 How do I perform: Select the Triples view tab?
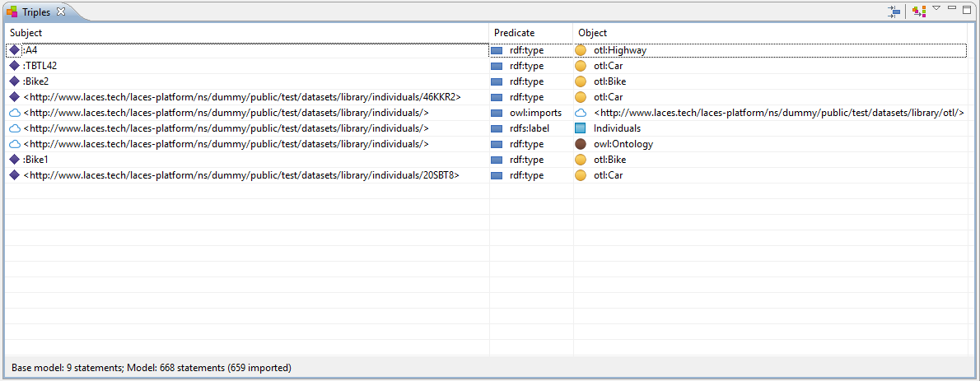[35, 12]
